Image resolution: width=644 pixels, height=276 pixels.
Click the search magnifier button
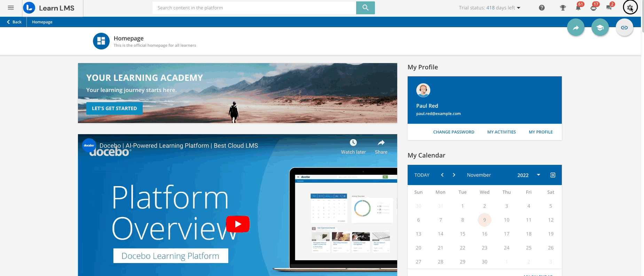point(366,8)
